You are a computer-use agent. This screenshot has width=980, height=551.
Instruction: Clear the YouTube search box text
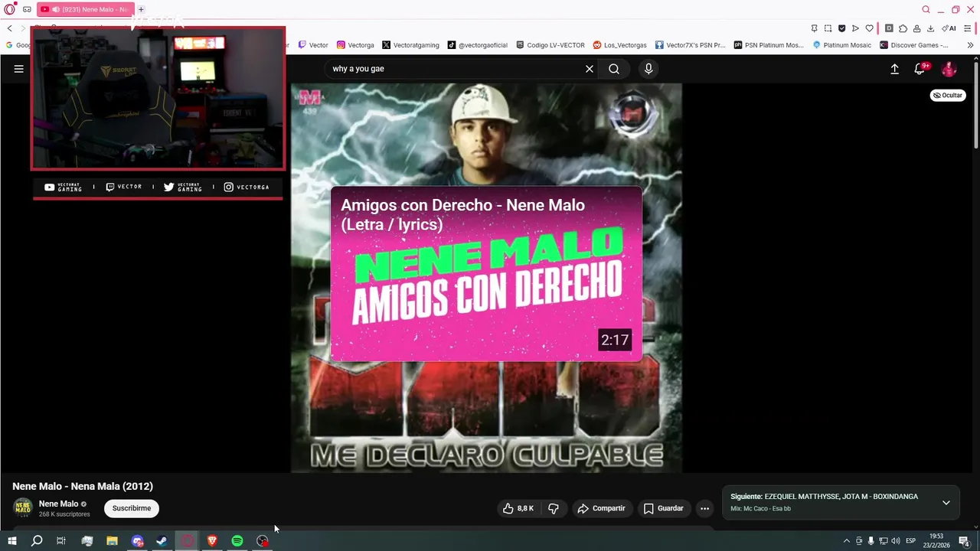(x=590, y=69)
